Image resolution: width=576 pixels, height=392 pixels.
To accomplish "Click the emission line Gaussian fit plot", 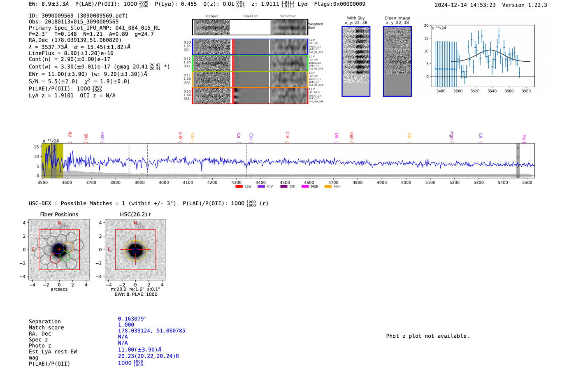I will (x=482, y=56).
